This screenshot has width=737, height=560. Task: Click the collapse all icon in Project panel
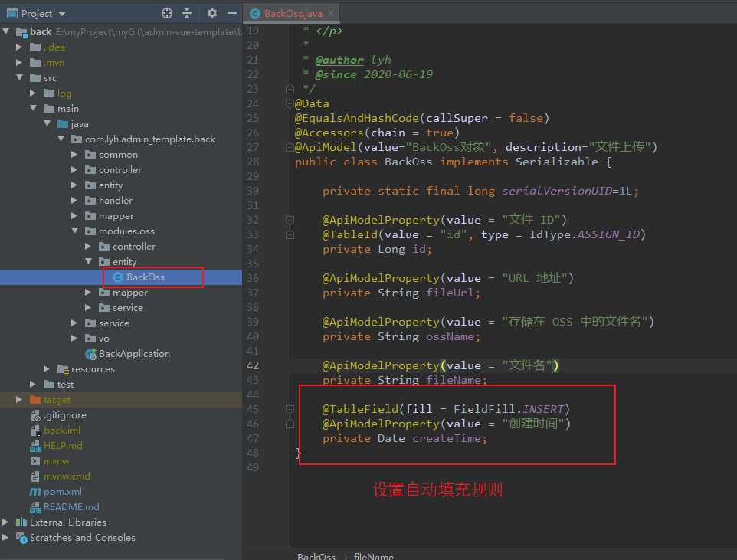(x=187, y=13)
